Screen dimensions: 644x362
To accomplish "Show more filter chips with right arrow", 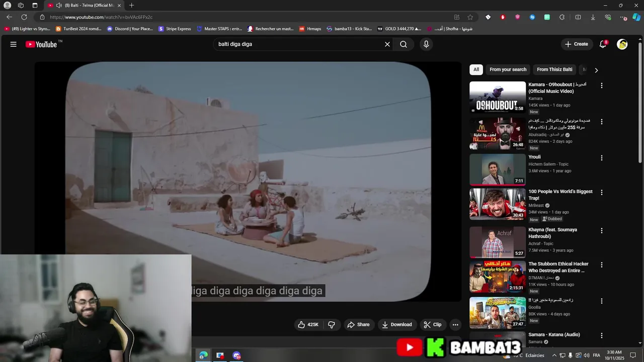I will coord(596,70).
